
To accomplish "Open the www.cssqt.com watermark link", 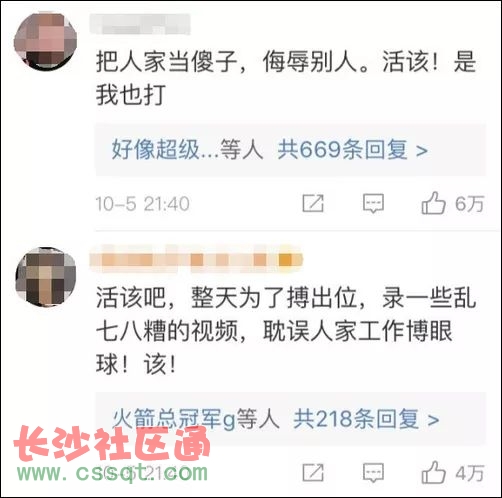I will coord(113,471).
